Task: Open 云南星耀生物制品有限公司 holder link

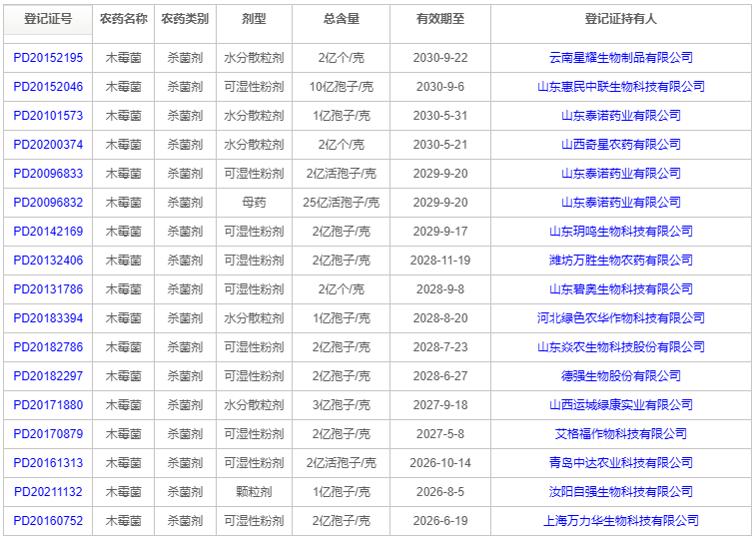Action: coord(621,58)
